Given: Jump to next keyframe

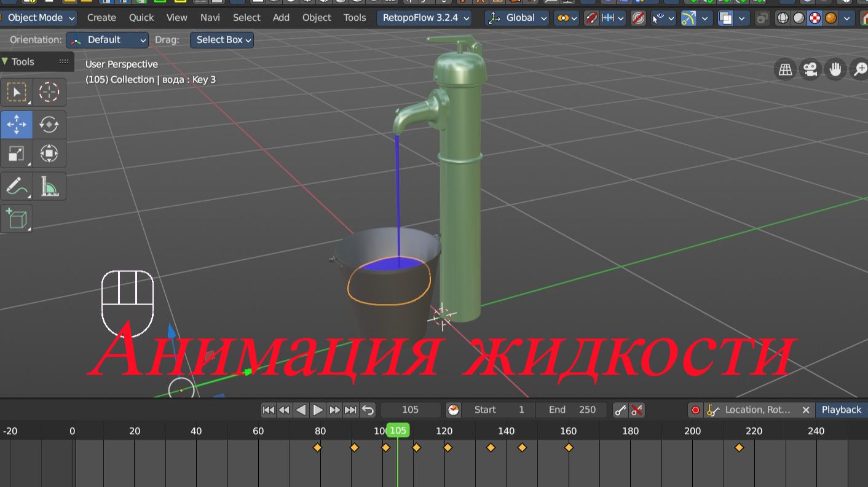Looking at the screenshot, I should click(x=334, y=410).
